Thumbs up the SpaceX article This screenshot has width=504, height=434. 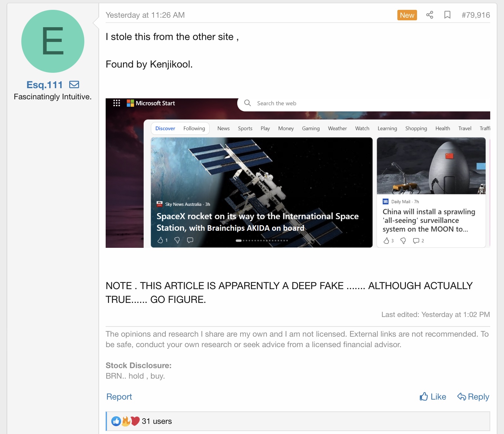[x=160, y=240]
